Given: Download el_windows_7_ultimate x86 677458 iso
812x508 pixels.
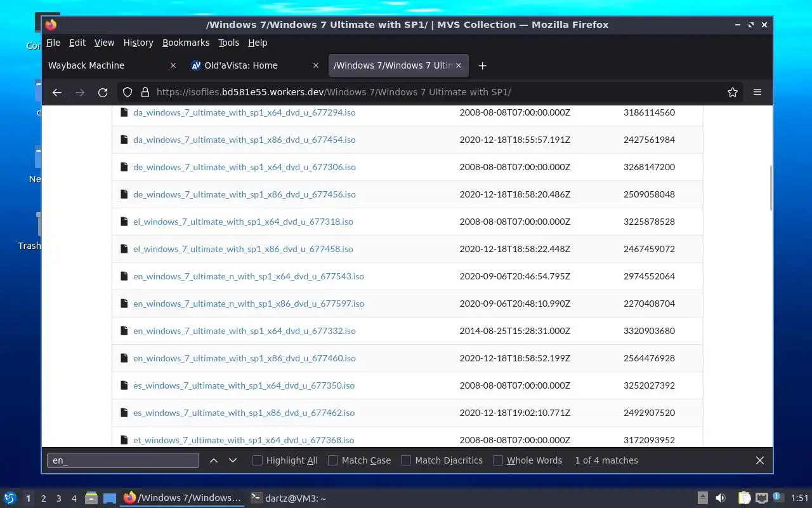Looking at the screenshot, I should [243, 249].
